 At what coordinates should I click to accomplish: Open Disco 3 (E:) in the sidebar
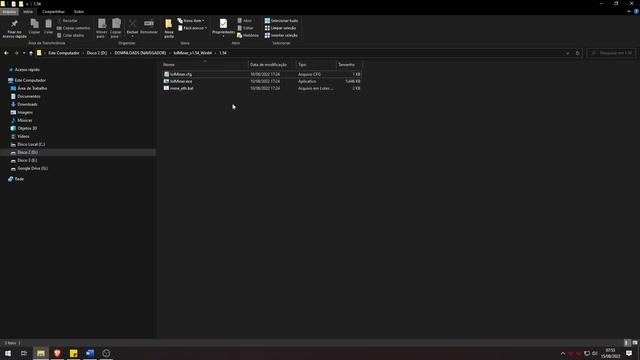[27, 160]
